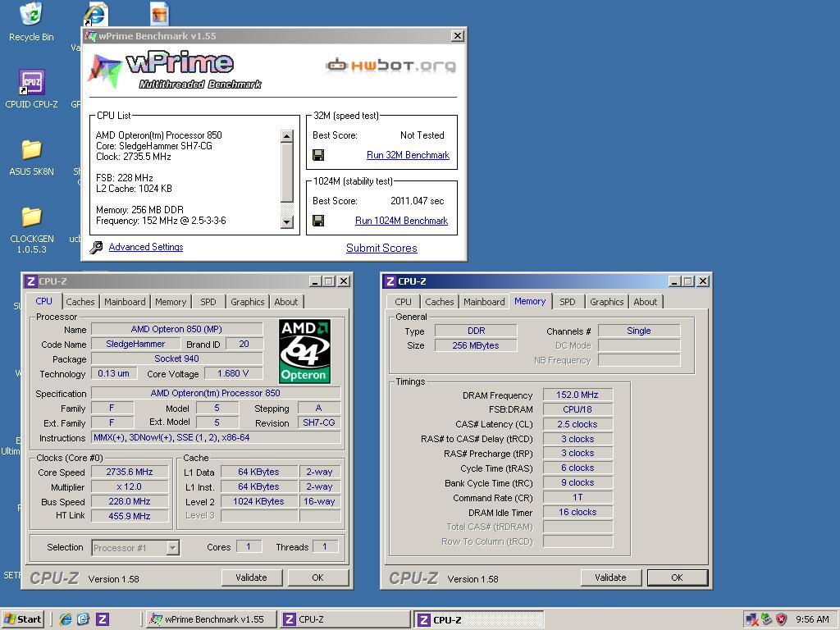Click Validate in the left CPU-Z window

pyautogui.click(x=251, y=577)
